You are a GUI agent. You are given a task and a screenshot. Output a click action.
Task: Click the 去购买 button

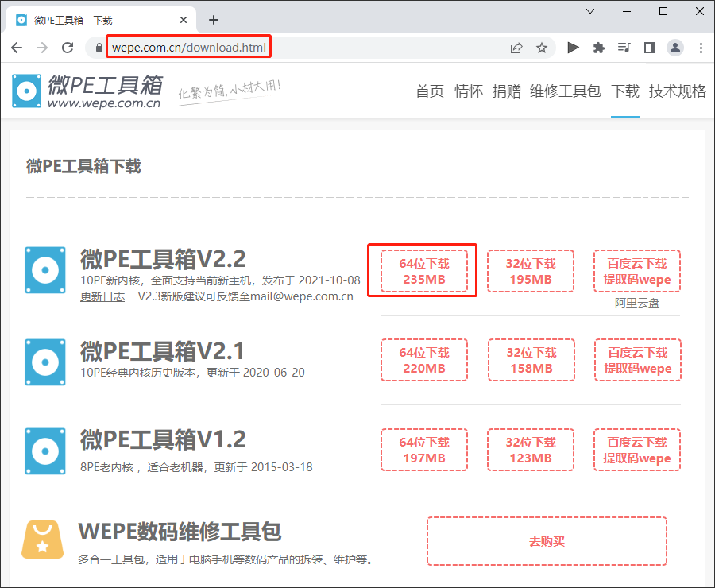547,541
